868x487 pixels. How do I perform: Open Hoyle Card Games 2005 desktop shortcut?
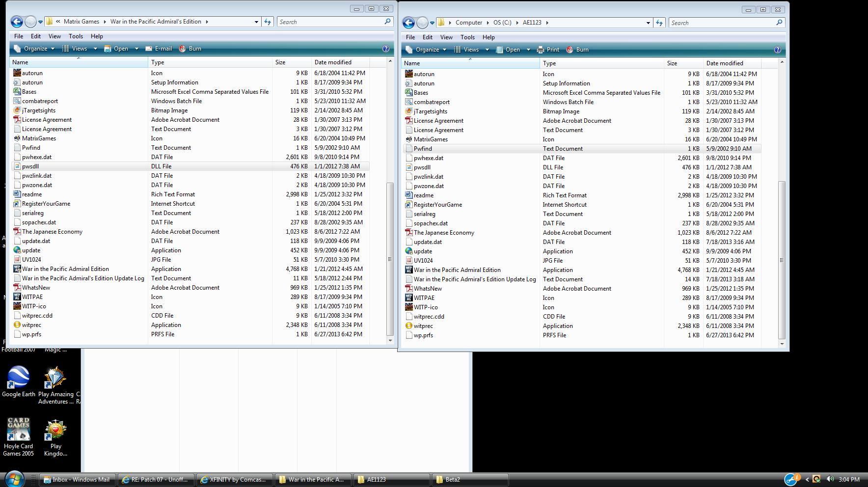[x=18, y=437]
